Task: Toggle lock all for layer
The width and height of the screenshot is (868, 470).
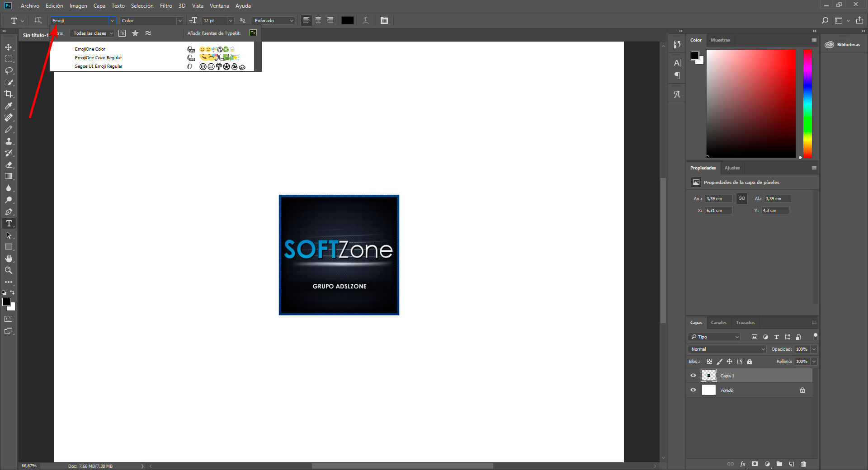Action: [x=750, y=362]
